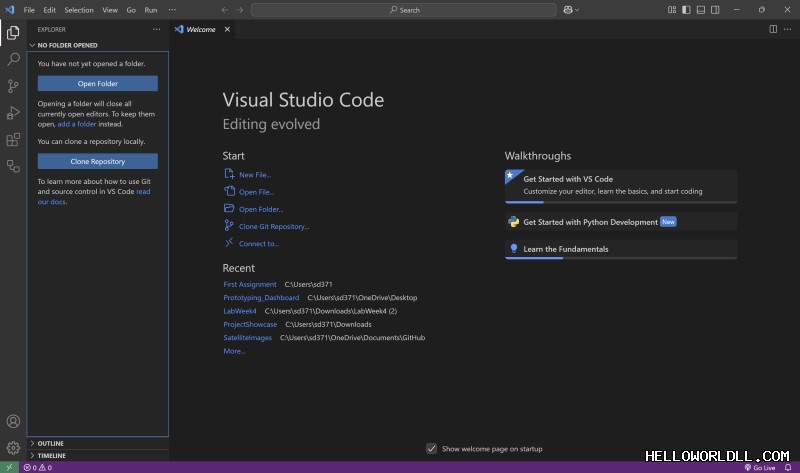Viewport: 800px width, 473px height.
Task: Open the Accounts menu icon
Action: pyautogui.click(x=13, y=421)
